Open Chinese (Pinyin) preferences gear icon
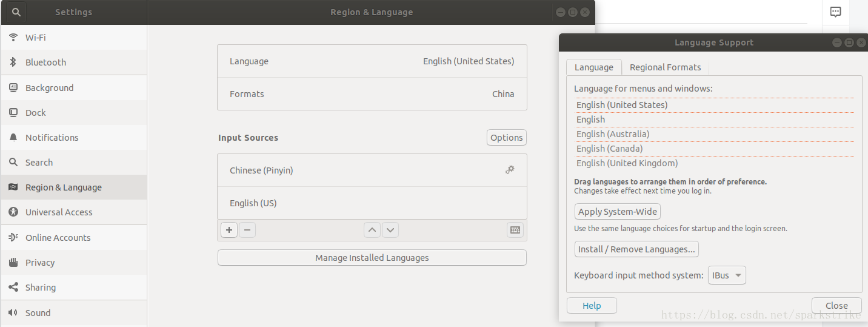 pos(510,170)
